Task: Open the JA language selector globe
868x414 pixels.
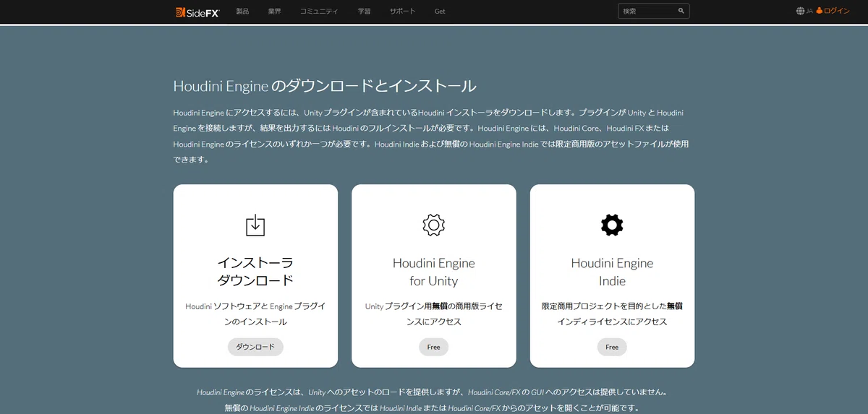Action: point(800,11)
